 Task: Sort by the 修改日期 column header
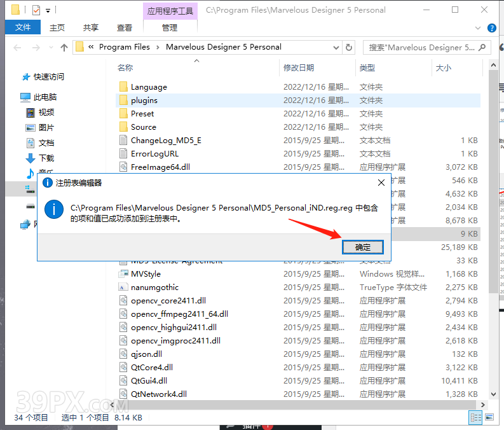(299, 67)
